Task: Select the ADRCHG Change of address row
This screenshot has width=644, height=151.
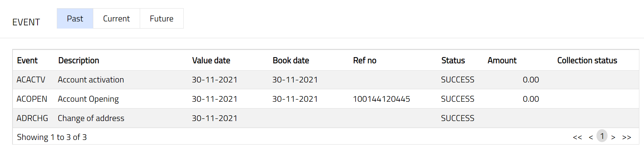Action: pyautogui.click(x=91, y=118)
